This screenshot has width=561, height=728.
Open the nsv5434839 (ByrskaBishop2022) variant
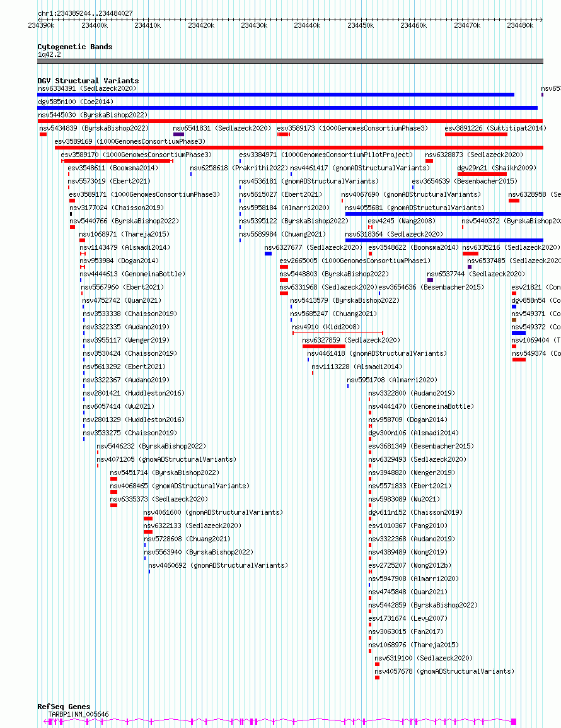click(x=94, y=128)
